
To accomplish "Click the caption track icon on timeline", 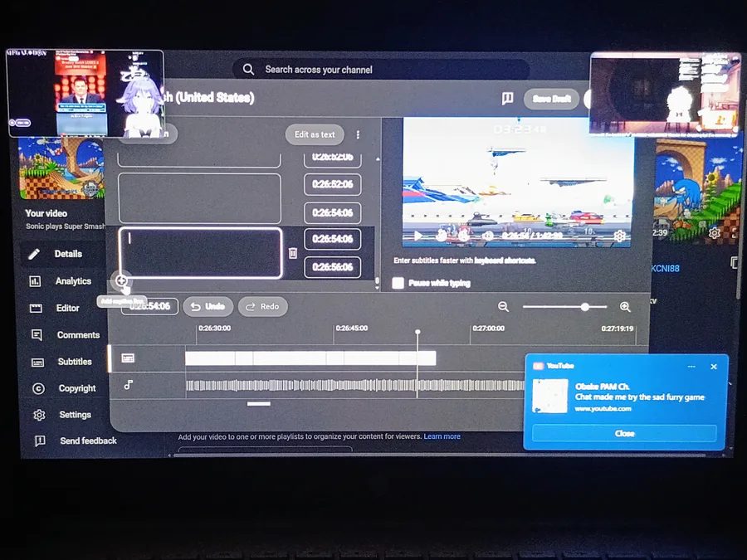I will [x=128, y=358].
